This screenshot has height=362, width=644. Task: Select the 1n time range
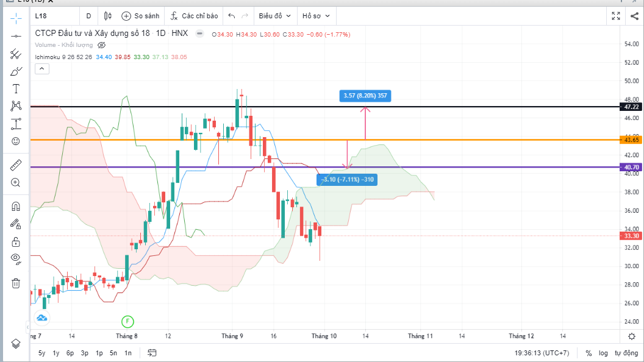[128, 353]
